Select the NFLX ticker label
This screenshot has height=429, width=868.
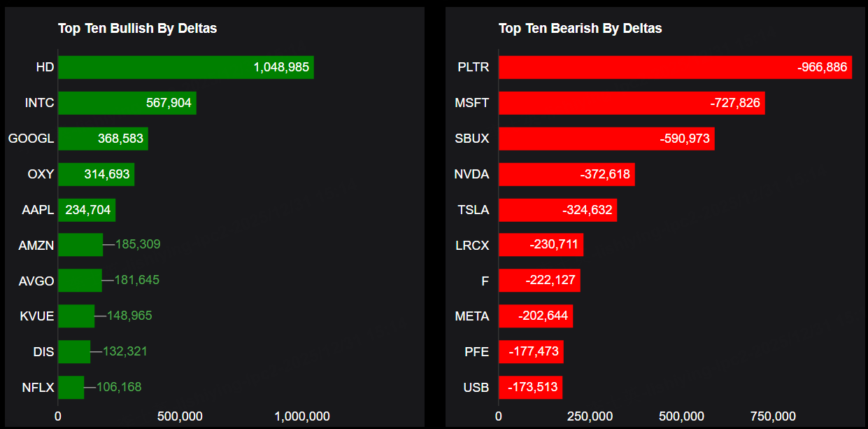pyautogui.click(x=36, y=387)
